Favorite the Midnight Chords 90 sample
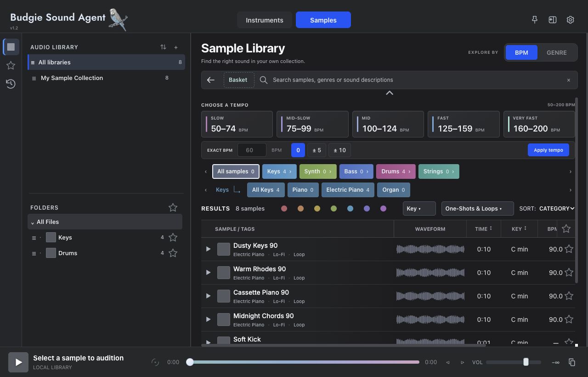 tap(569, 320)
